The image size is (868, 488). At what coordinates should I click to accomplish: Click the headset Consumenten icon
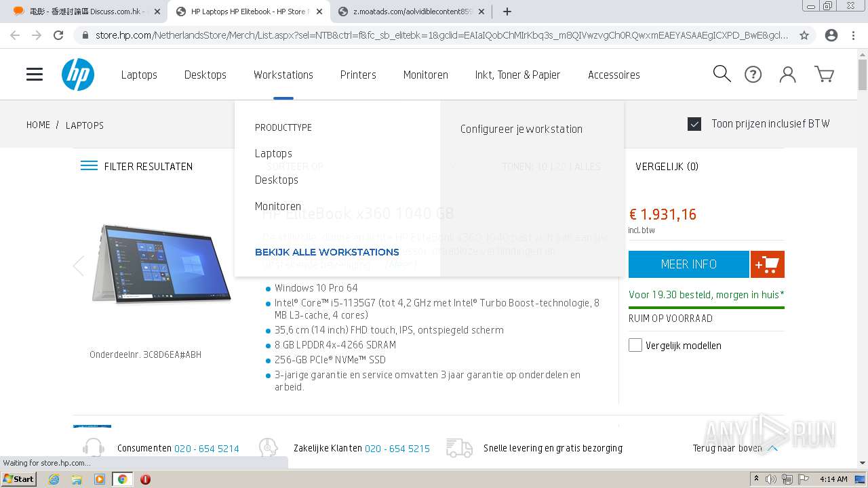pos(93,448)
